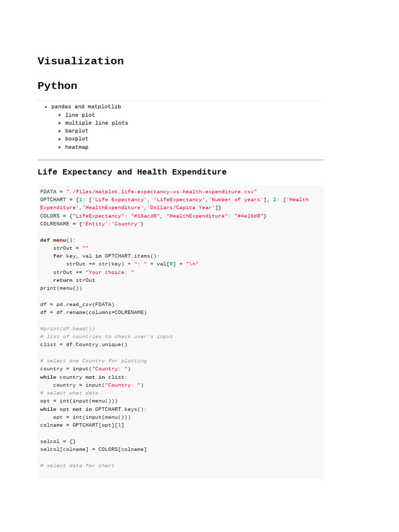Navigate to the heatmap entry
The height and width of the screenshot is (532, 399).
pyautogui.click(x=76, y=148)
